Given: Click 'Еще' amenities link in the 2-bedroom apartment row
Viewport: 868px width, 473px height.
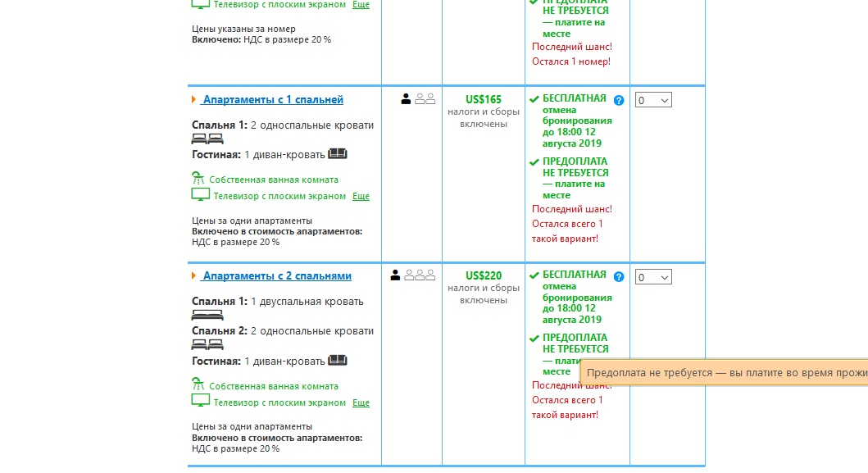Looking at the screenshot, I should (x=361, y=403).
